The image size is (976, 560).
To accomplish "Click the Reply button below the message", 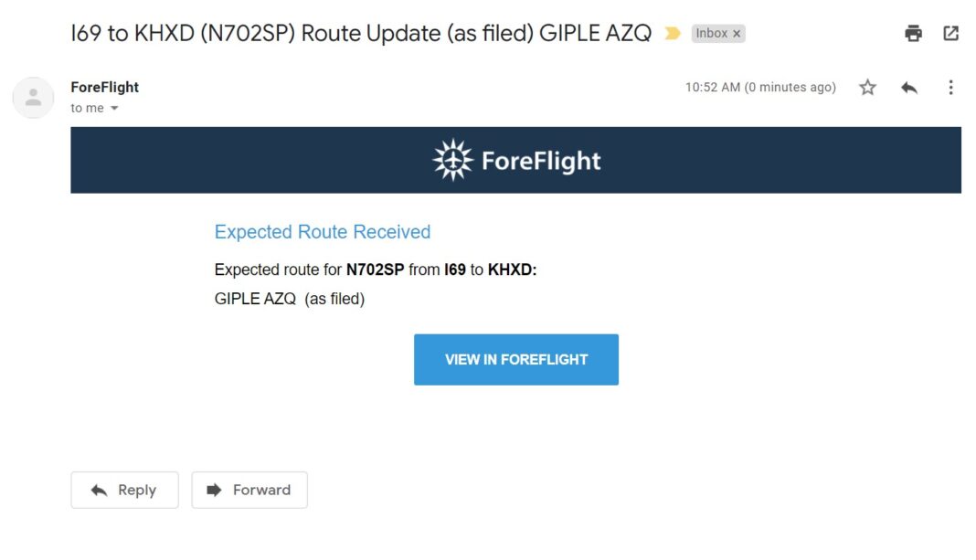I will [x=123, y=490].
